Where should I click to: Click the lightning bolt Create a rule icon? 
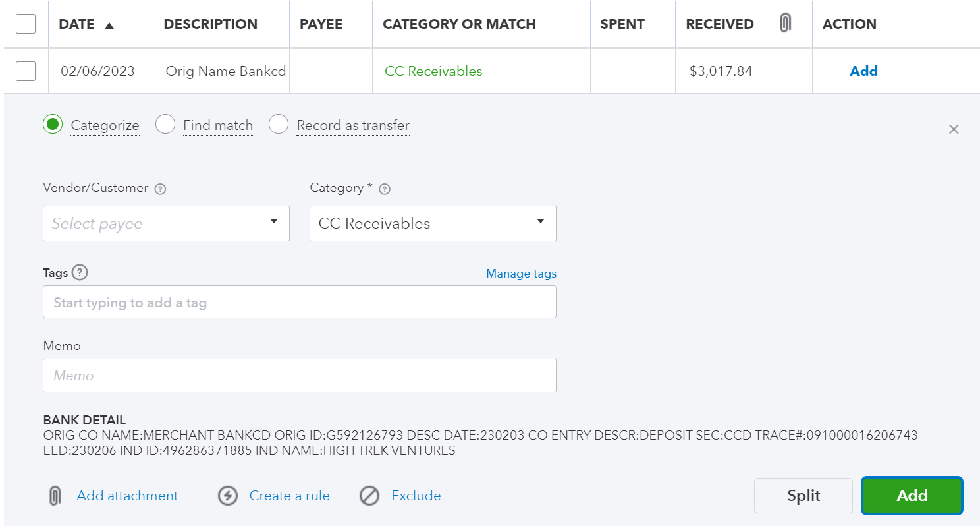[x=228, y=496]
